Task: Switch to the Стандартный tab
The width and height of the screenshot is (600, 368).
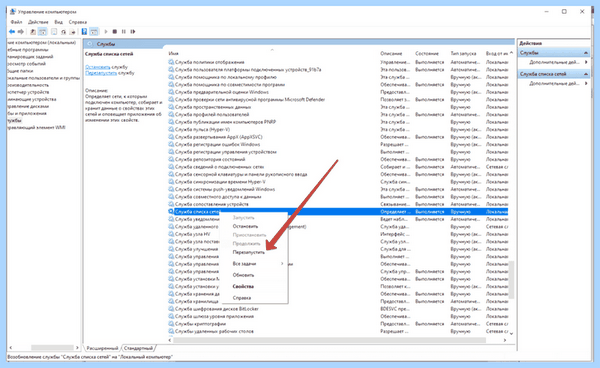Action: (138, 348)
